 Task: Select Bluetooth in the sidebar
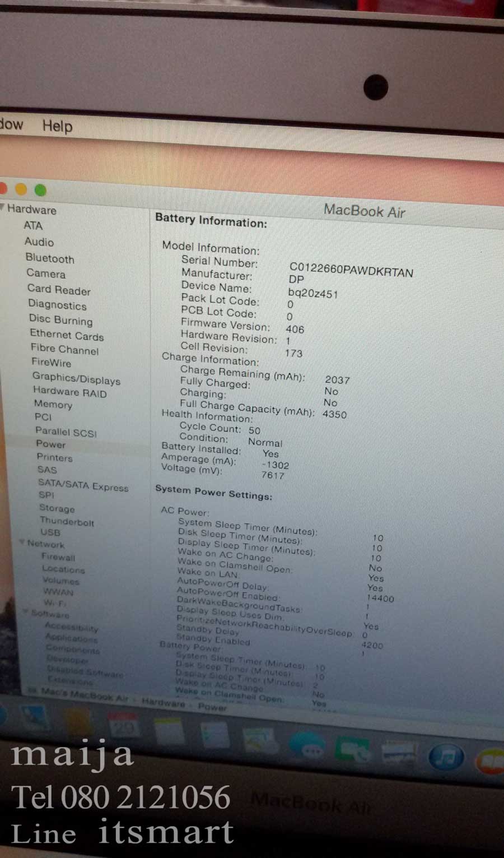pos(50,258)
